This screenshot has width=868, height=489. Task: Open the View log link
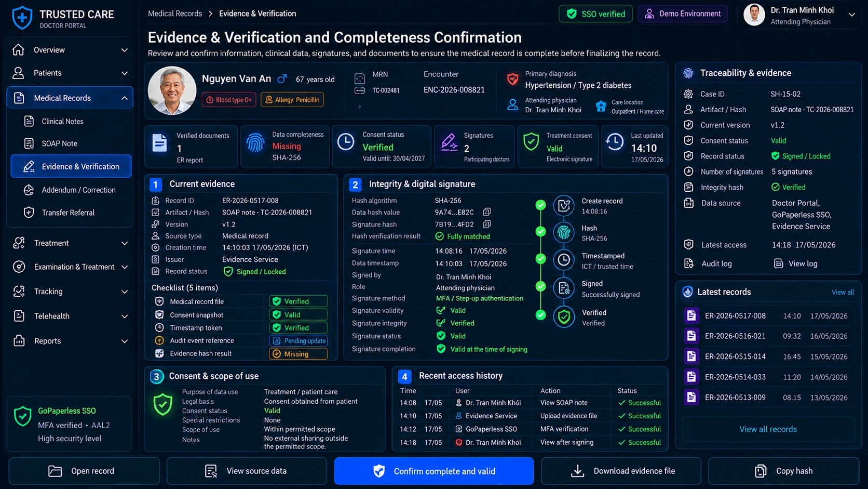[x=796, y=263]
